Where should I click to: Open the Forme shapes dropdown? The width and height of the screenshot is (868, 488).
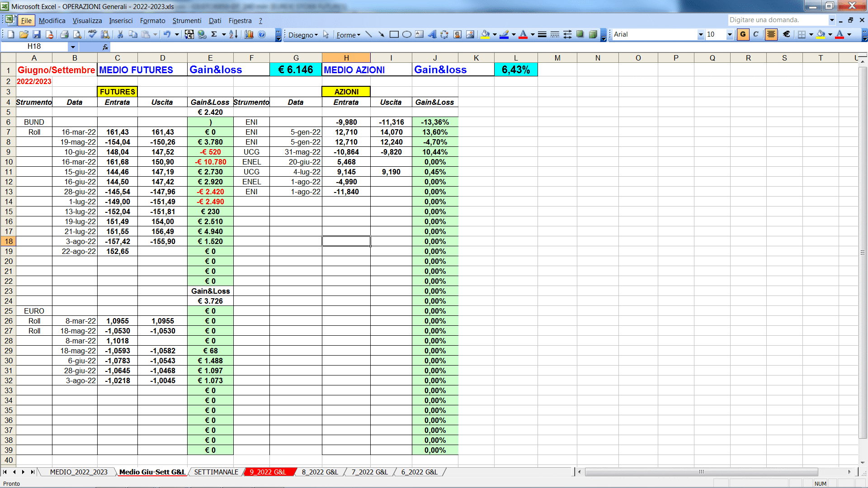pos(348,35)
